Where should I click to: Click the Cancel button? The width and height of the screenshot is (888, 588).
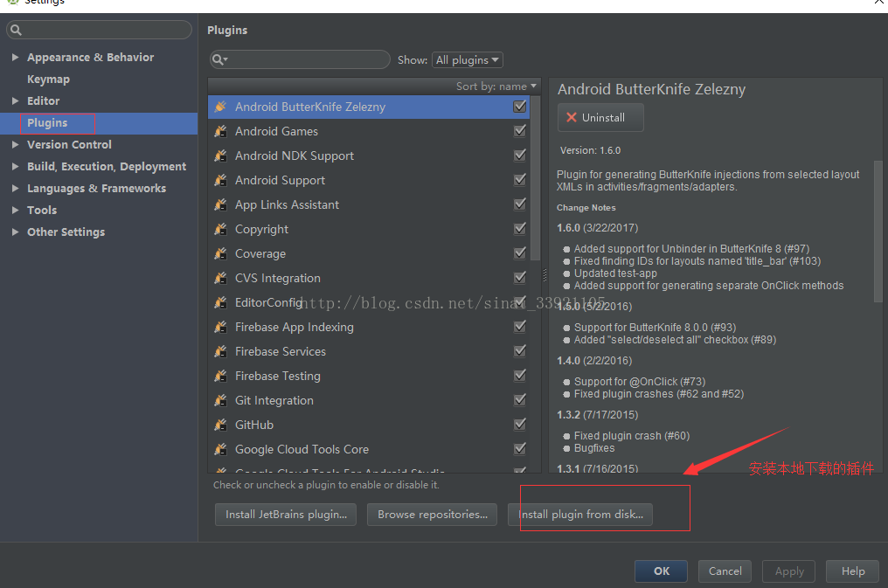coord(725,571)
